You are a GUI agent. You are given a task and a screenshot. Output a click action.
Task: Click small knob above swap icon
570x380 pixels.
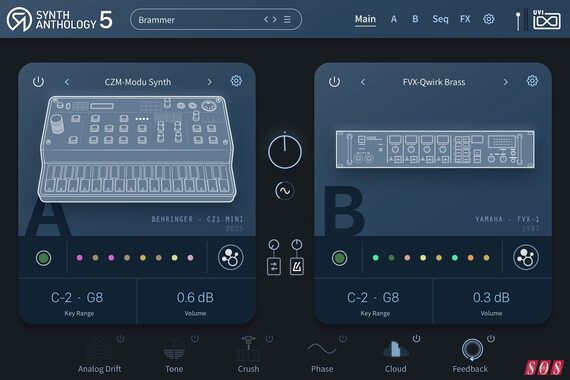tap(274, 244)
